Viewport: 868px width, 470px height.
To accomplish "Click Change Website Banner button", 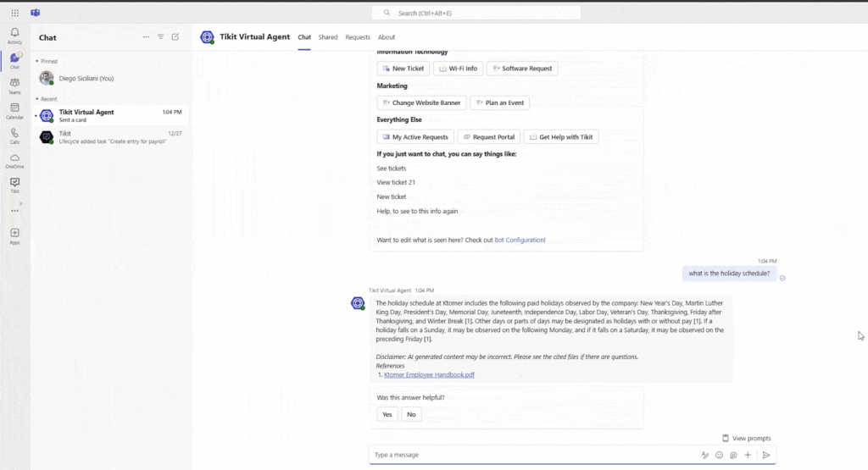I will pyautogui.click(x=422, y=102).
